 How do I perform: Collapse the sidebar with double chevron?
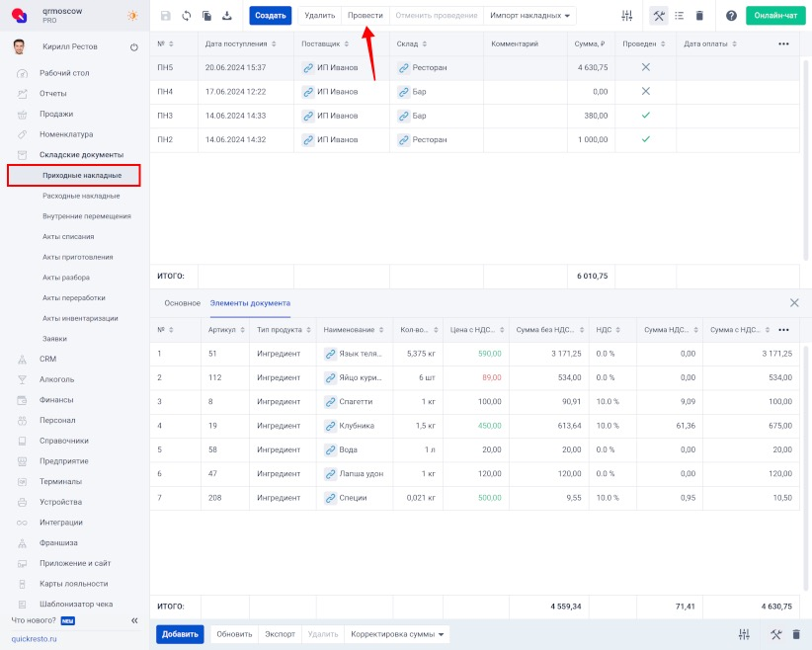click(x=134, y=620)
